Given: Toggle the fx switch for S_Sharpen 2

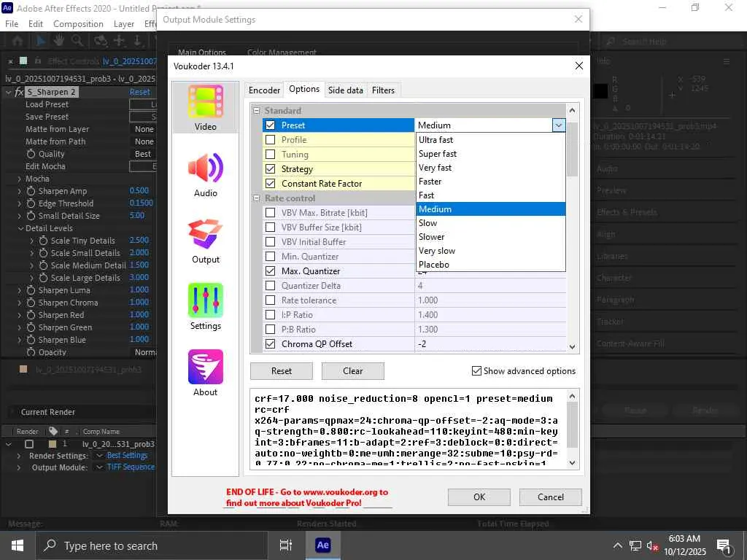Looking at the screenshot, I should (18, 92).
